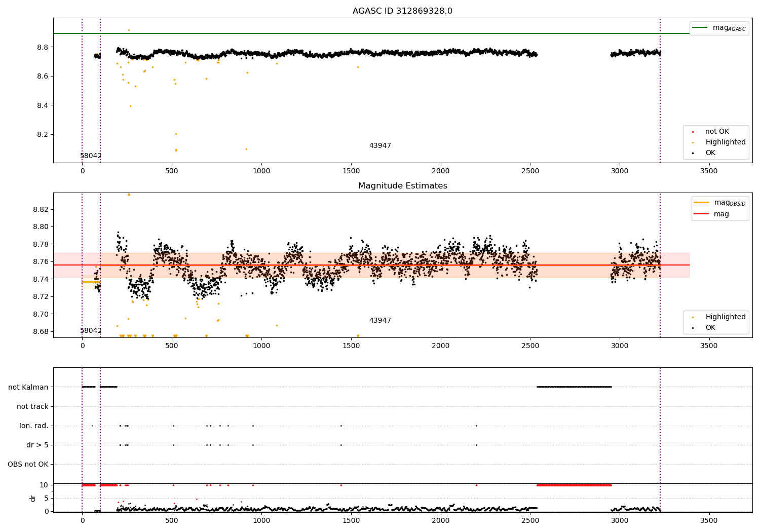
Task: Click the 'OK' legend entry below Highlighted in top plot
Action: (710, 153)
